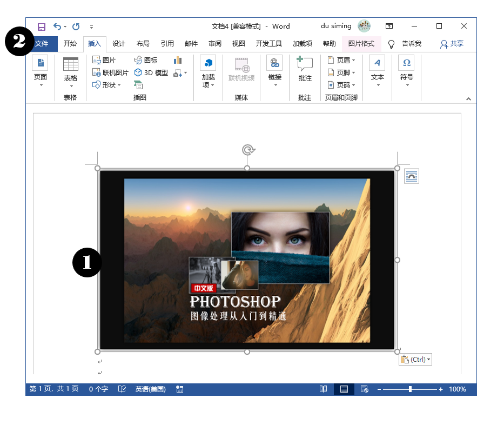Open the 页脚 footer dropdown

[341, 72]
